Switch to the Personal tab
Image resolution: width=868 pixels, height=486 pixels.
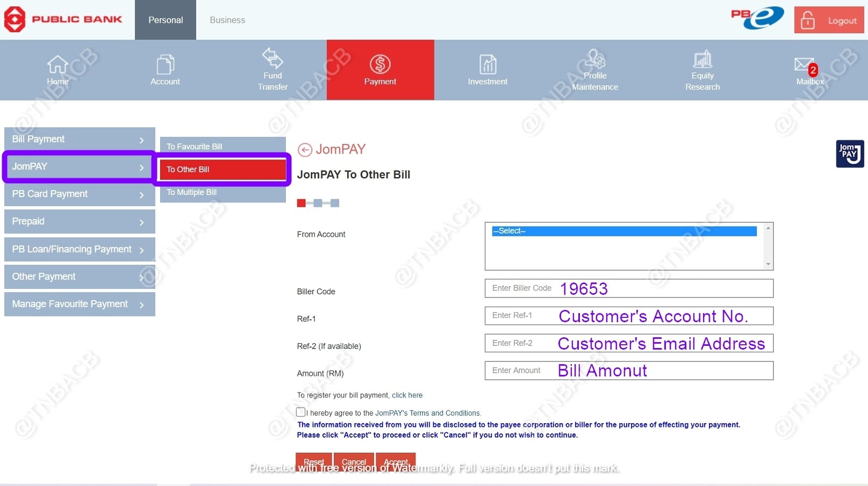click(166, 20)
